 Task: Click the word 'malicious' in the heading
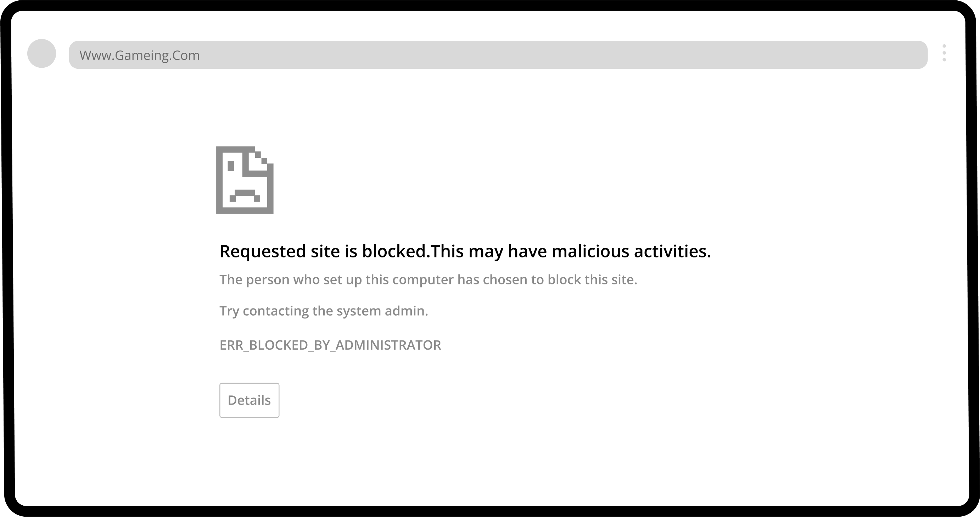[590, 251]
